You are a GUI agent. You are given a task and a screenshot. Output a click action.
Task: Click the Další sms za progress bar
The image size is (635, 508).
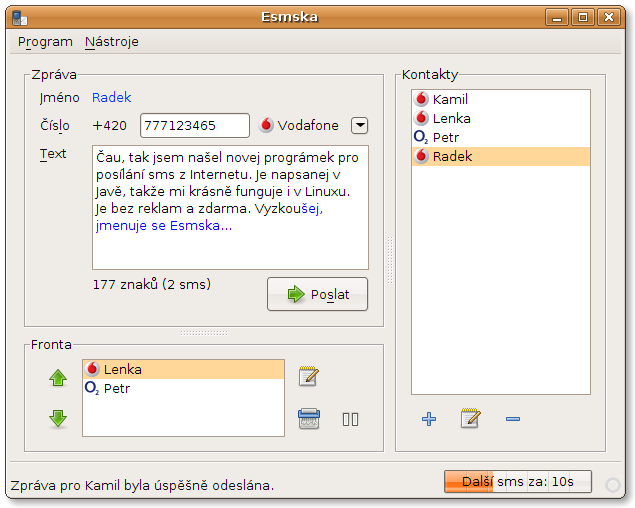(518, 481)
